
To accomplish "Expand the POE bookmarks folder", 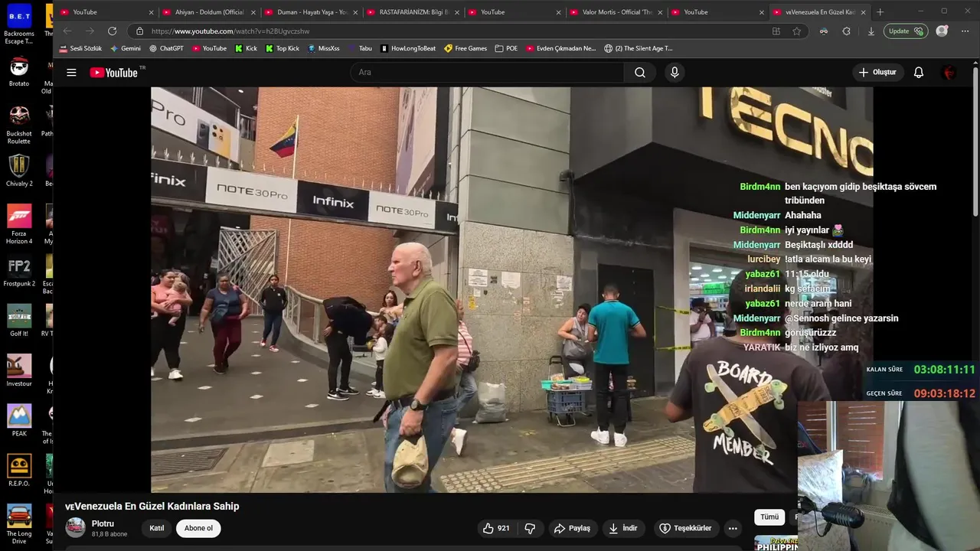I will (506, 48).
